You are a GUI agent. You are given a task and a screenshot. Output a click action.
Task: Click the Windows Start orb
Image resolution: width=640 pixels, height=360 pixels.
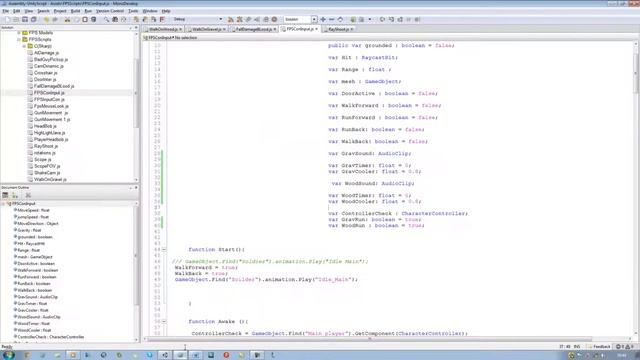9,355
